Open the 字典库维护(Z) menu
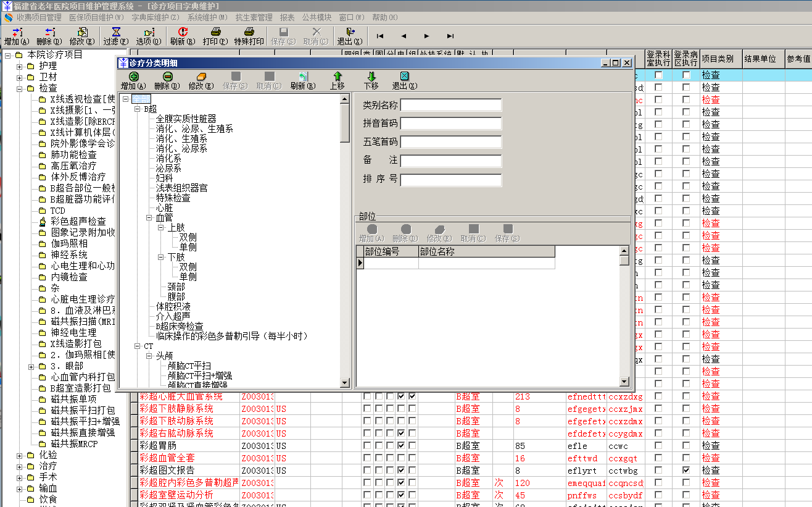 tap(155, 17)
